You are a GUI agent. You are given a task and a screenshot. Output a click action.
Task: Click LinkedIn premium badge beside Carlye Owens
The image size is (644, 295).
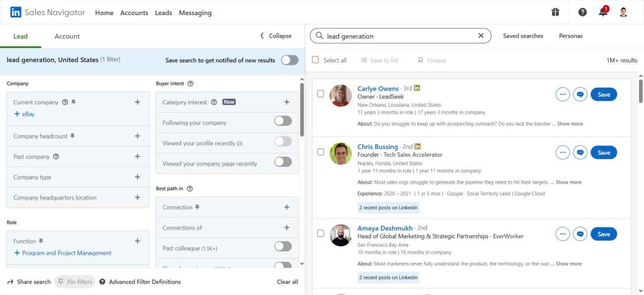pyautogui.click(x=417, y=88)
